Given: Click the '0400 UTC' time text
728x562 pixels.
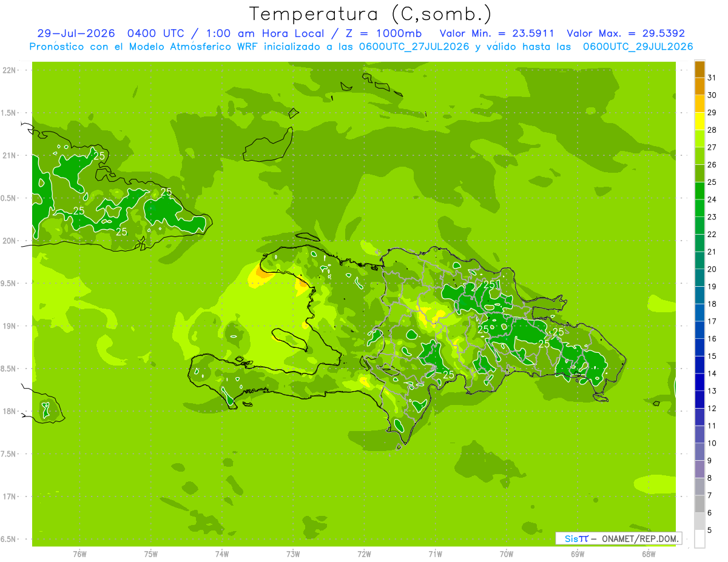Looking at the screenshot, I should point(155,33).
